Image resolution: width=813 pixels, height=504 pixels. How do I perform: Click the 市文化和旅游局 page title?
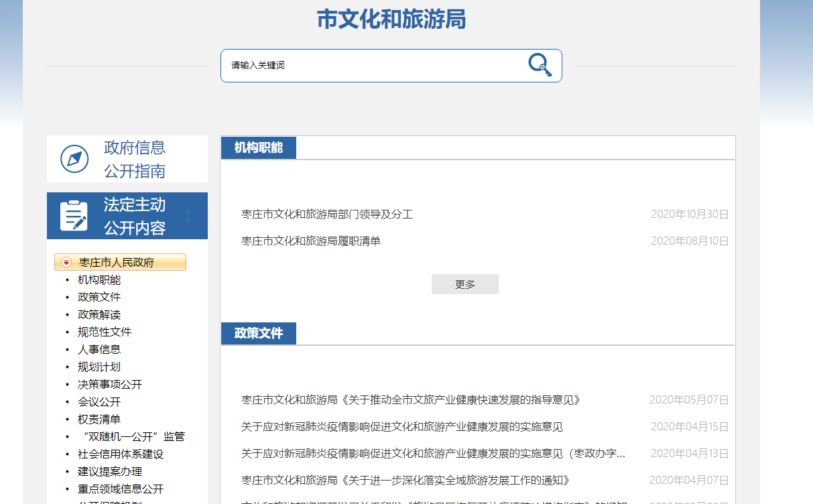pyautogui.click(x=391, y=19)
